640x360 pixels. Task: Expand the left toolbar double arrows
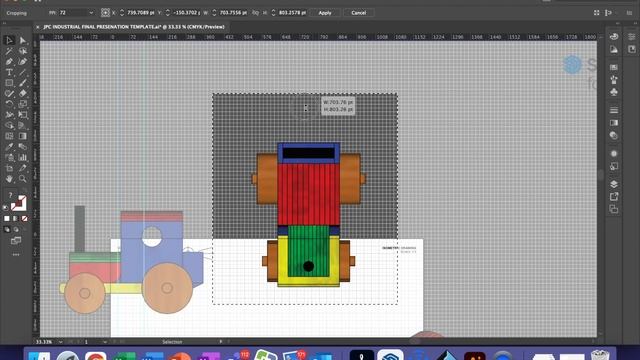[4, 23]
